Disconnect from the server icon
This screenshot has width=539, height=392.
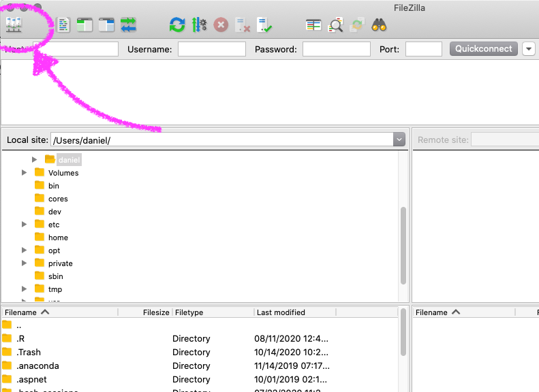tap(243, 25)
